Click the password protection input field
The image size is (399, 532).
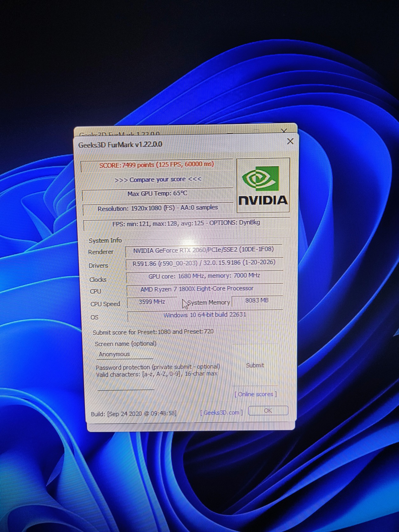point(126,384)
